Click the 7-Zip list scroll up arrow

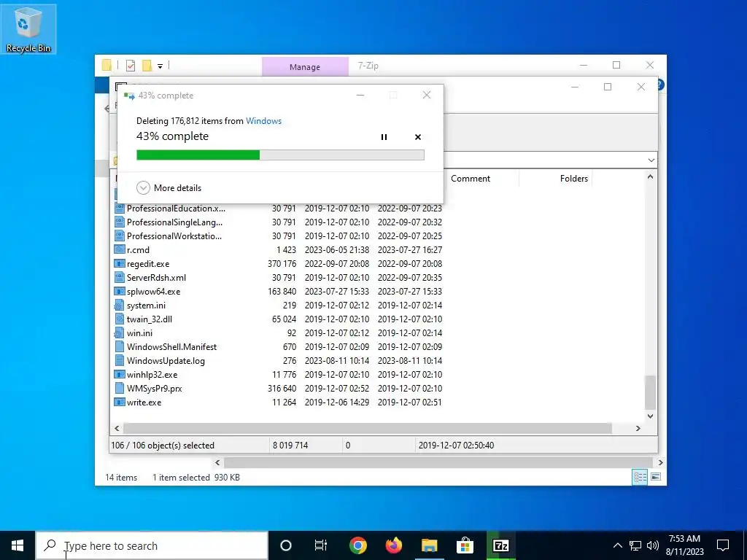click(650, 177)
